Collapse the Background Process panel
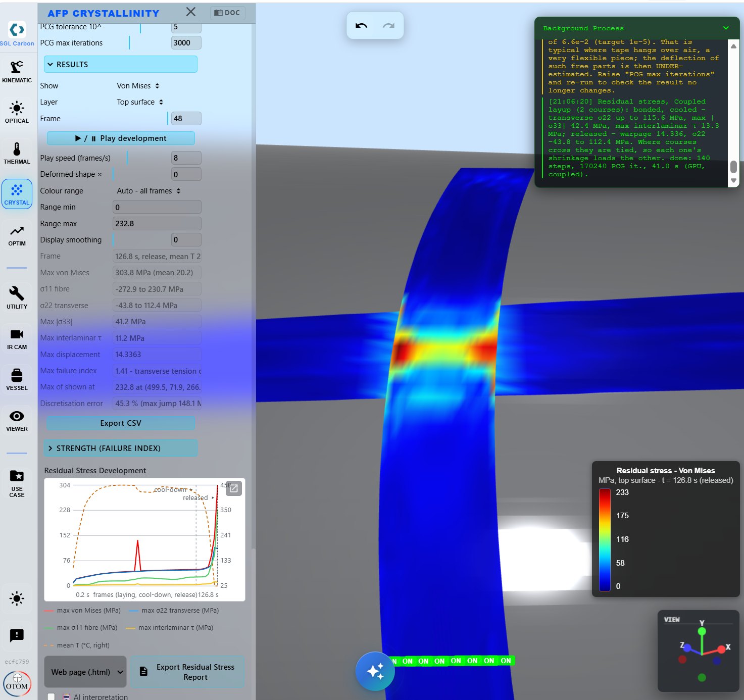This screenshot has width=744, height=700. 726,28
